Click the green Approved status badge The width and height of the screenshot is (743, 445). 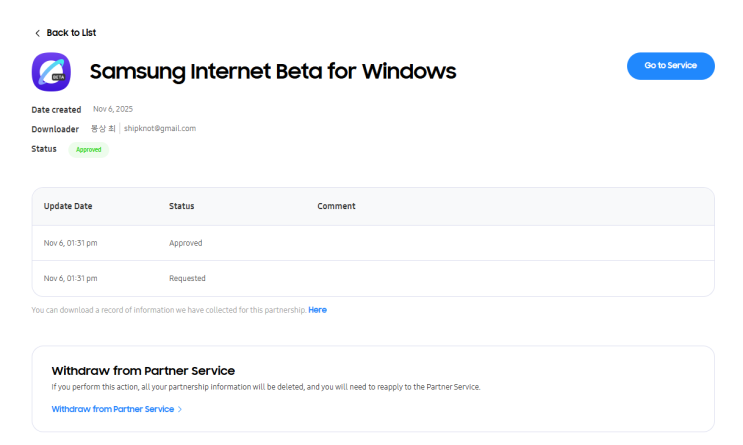(x=89, y=149)
